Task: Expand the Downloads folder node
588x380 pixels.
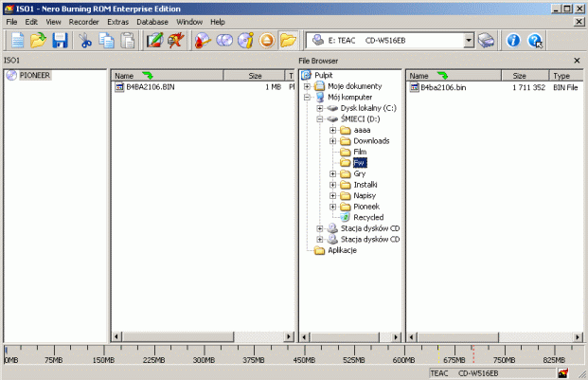Action: click(332, 141)
